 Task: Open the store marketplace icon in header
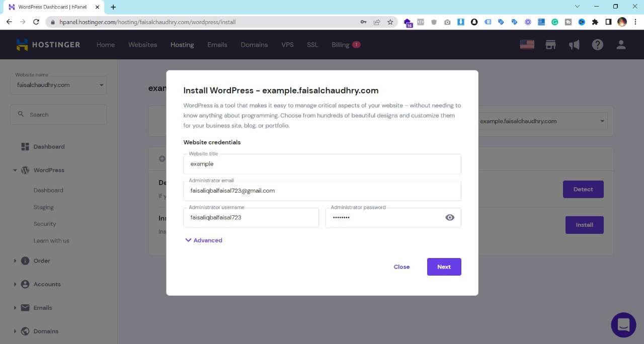click(550, 45)
